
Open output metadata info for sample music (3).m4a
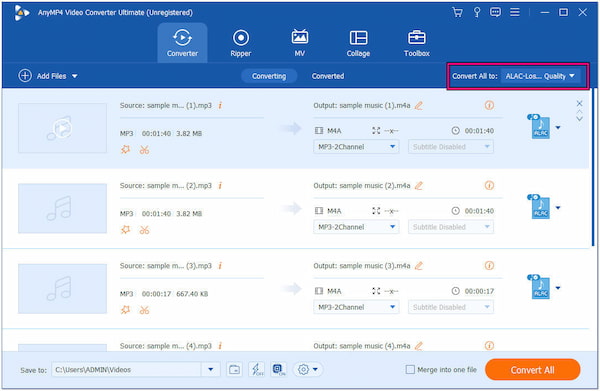point(489,266)
